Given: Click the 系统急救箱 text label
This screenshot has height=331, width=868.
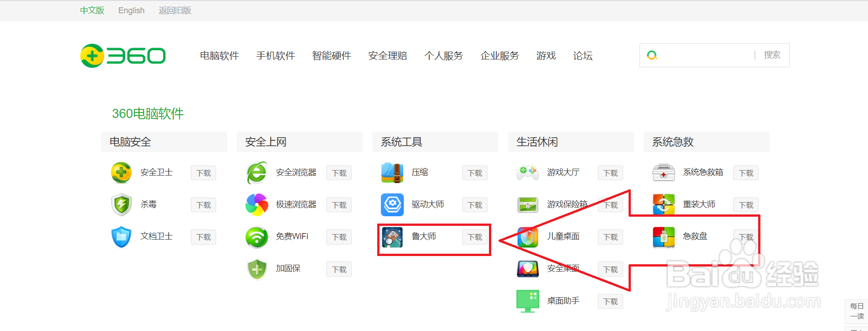Looking at the screenshot, I should [x=703, y=172].
